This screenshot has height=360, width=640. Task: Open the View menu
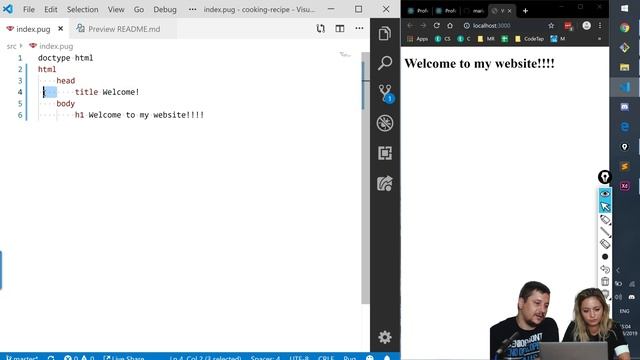tap(116, 9)
